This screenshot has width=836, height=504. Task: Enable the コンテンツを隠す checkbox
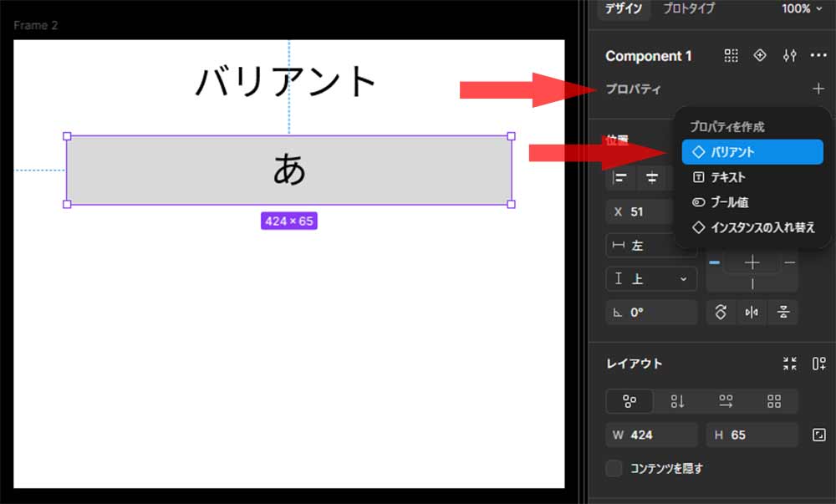614,469
